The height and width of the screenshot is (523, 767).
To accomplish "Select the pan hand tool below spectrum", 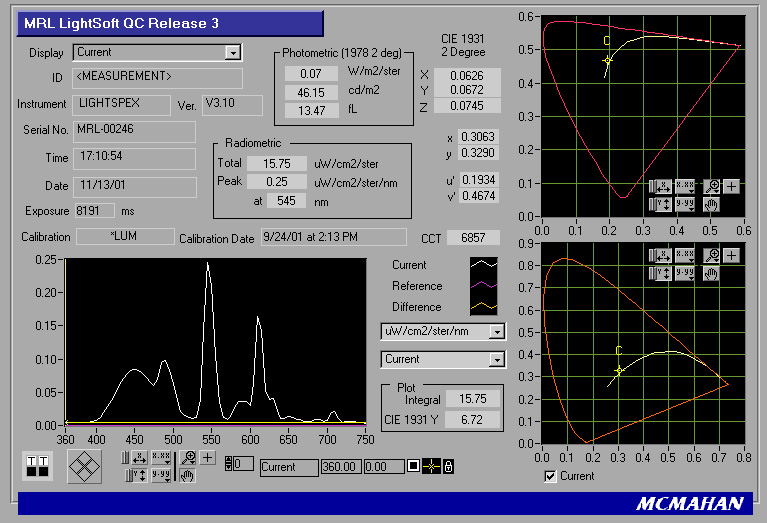I will tap(188, 476).
